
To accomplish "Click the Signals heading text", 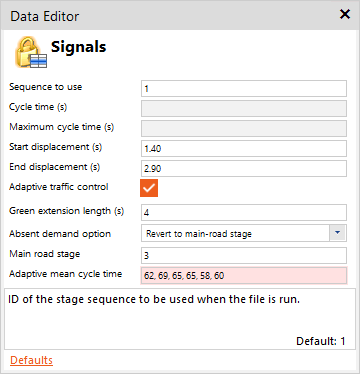I will [78, 47].
